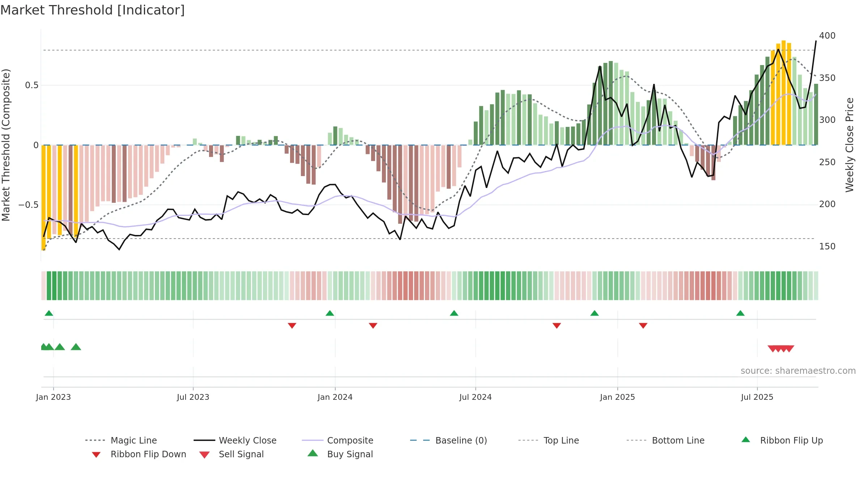Click the tallest yellow bar near the Top Line

click(x=784, y=93)
